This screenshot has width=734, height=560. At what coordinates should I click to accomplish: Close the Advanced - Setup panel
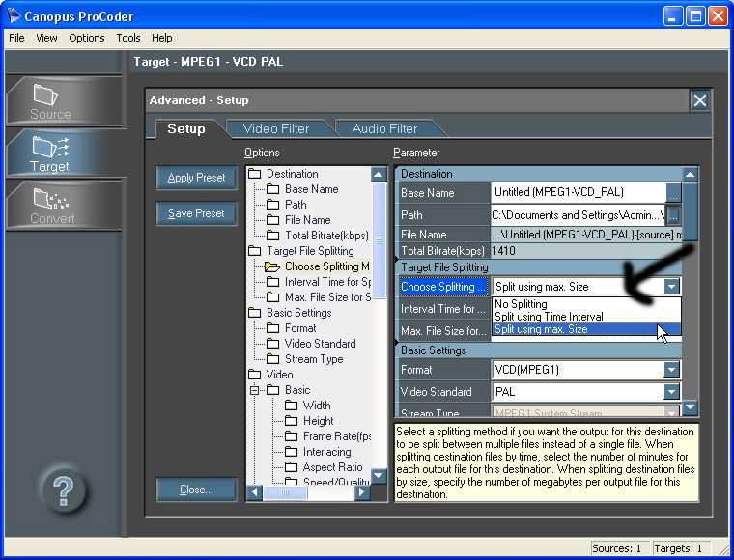(700, 100)
